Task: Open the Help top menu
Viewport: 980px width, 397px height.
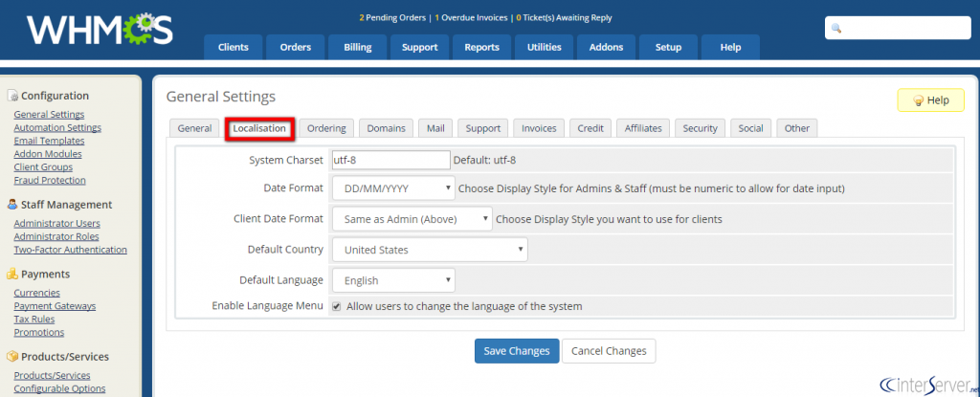Action: click(730, 47)
